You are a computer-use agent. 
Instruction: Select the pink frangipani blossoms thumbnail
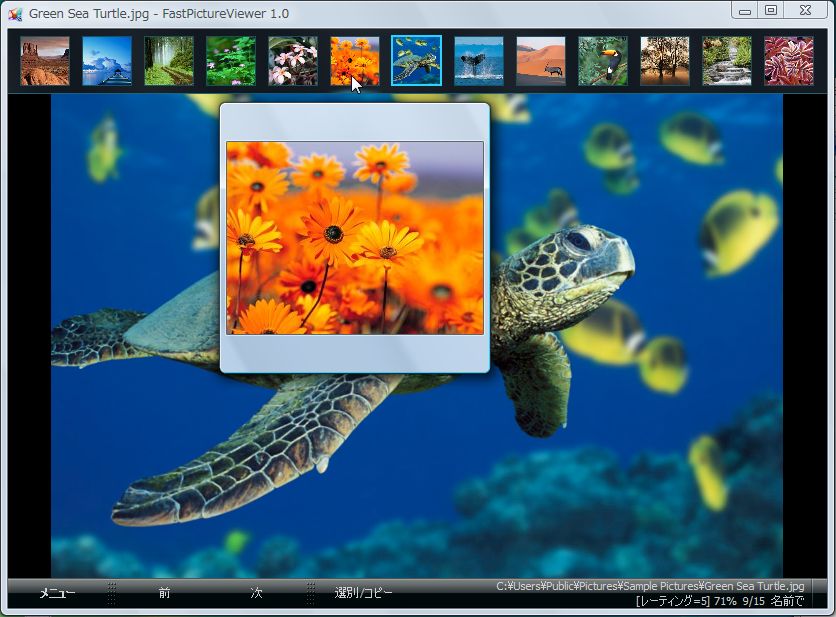pos(293,61)
